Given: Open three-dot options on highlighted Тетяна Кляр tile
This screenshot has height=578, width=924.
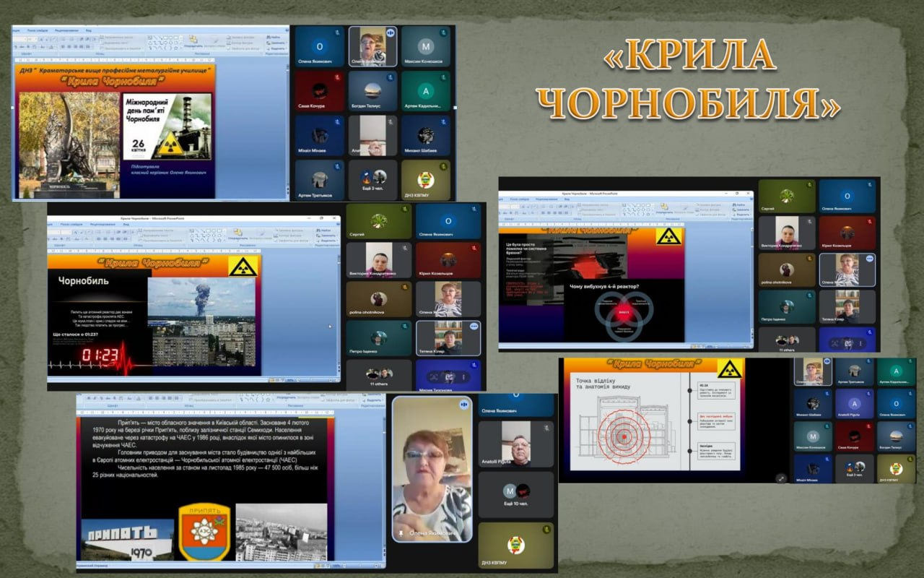Looking at the screenshot, I should pyautogui.click(x=474, y=327).
